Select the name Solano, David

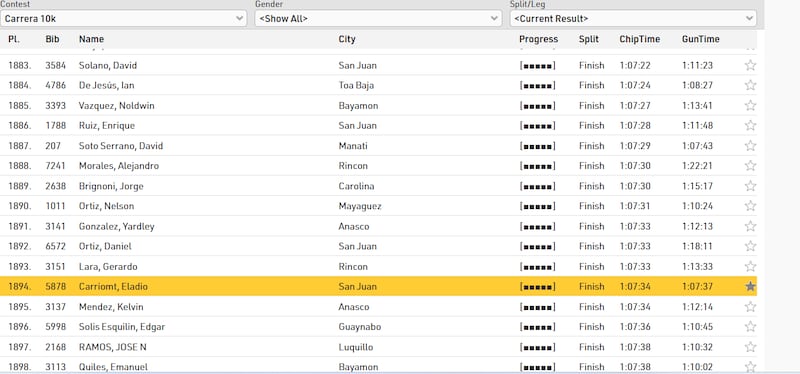(x=108, y=65)
